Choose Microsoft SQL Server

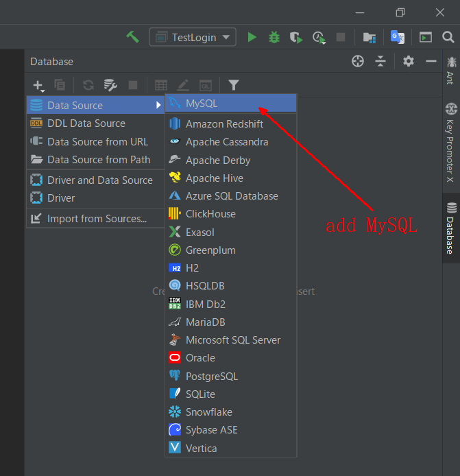click(x=230, y=340)
